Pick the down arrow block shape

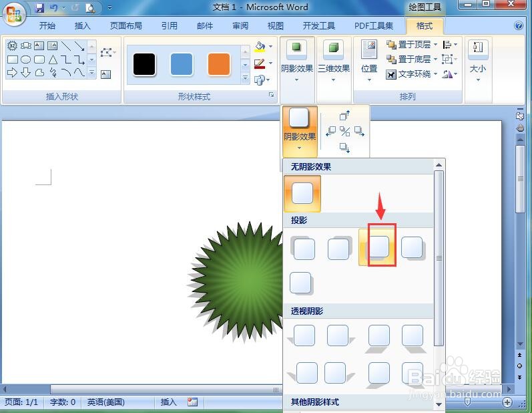tap(26, 72)
